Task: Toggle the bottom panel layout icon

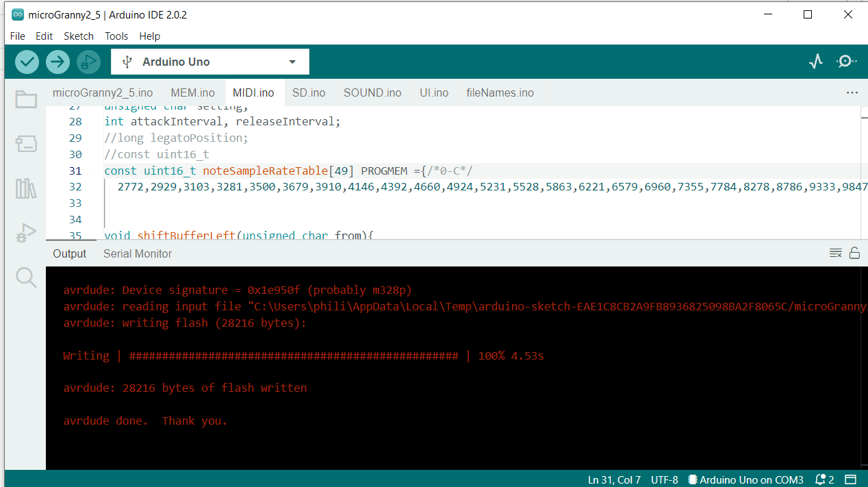Action: (x=851, y=479)
